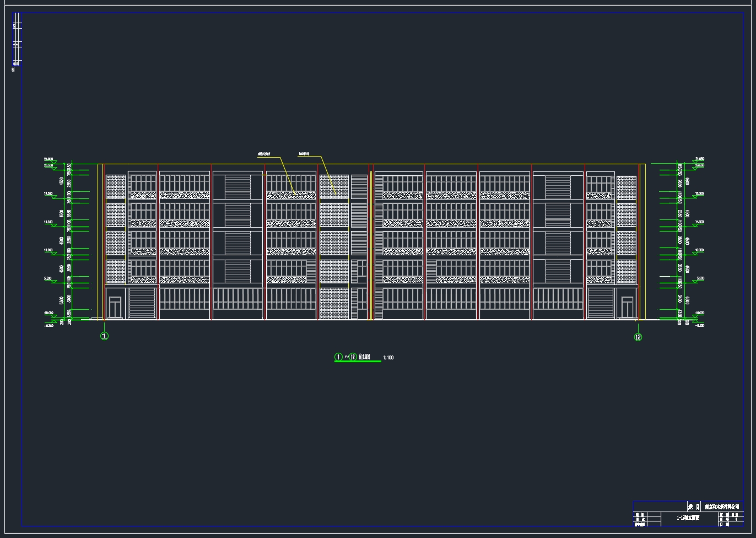
Task: Click the 1:100 scale text
Action: (x=388, y=358)
